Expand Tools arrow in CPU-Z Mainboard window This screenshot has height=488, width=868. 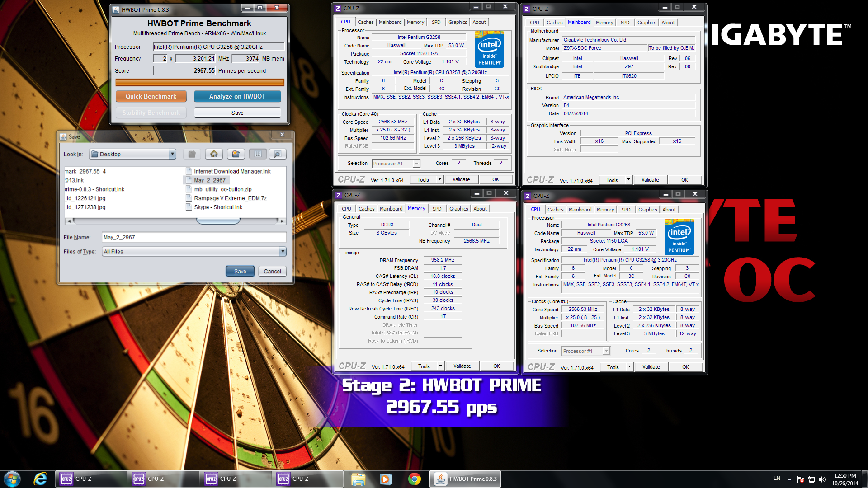click(x=628, y=180)
